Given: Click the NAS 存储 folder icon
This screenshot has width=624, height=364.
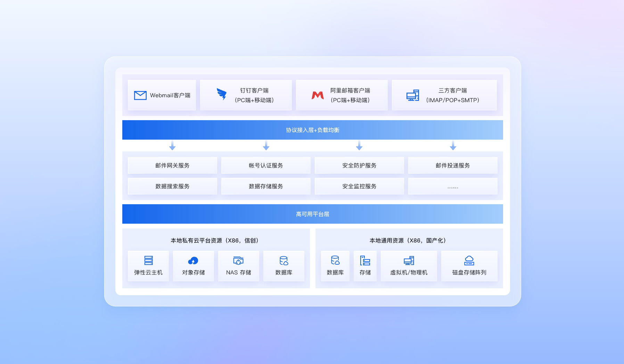Looking at the screenshot, I should tap(239, 261).
